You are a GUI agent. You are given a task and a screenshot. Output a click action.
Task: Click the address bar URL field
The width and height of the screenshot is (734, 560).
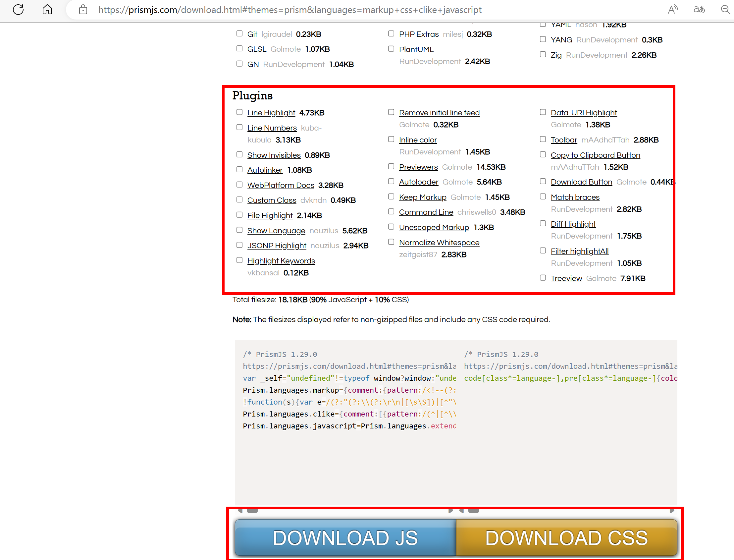tap(290, 10)
